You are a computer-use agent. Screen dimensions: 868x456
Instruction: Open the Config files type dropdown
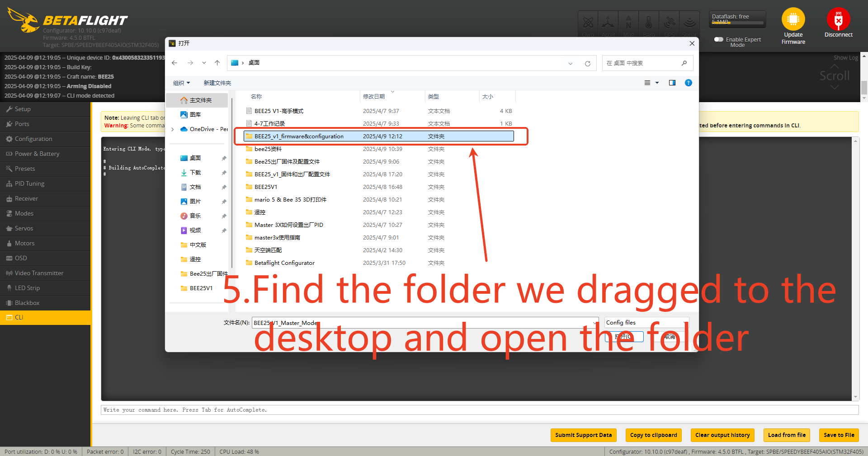tap(647, 323)
